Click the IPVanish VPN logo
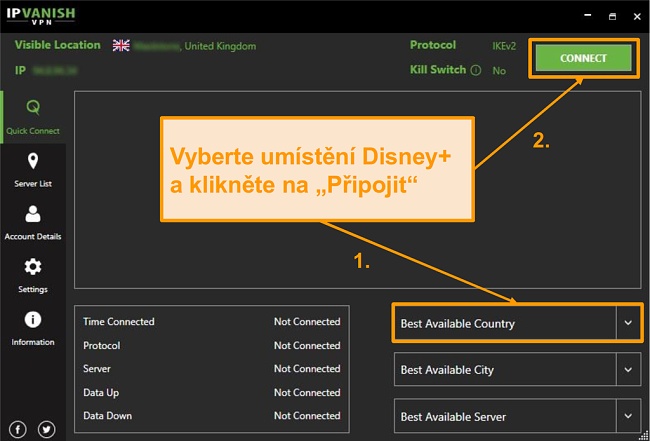Image resolution: width=650 pixels, height=441 pixels. pyautogui.click(x=41, y=16)
